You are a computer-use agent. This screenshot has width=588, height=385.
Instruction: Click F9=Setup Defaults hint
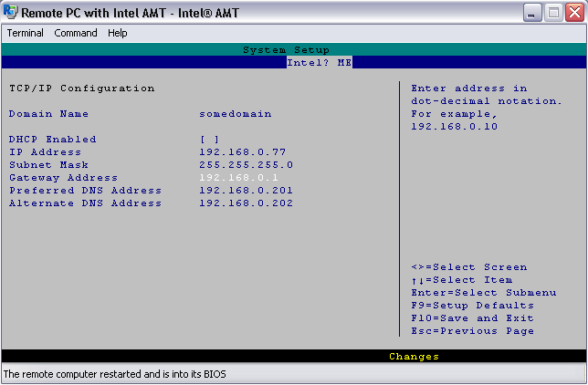pos(472,306)
